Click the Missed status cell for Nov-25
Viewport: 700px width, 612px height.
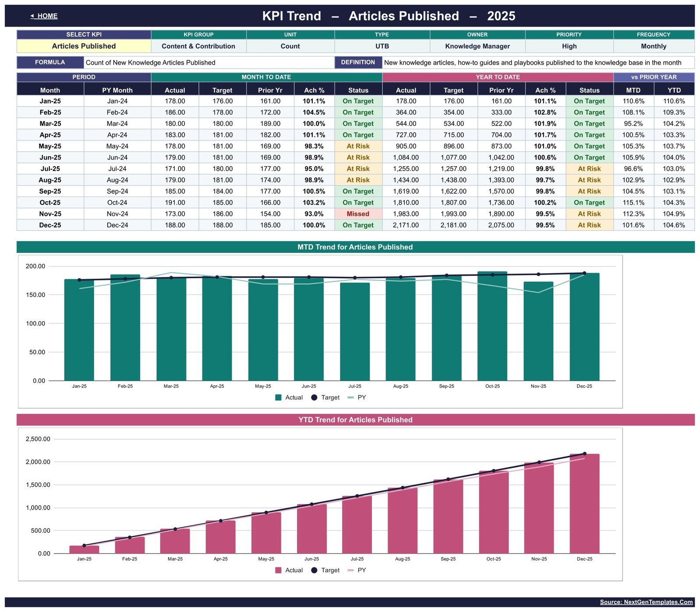[x=358, y=214]
